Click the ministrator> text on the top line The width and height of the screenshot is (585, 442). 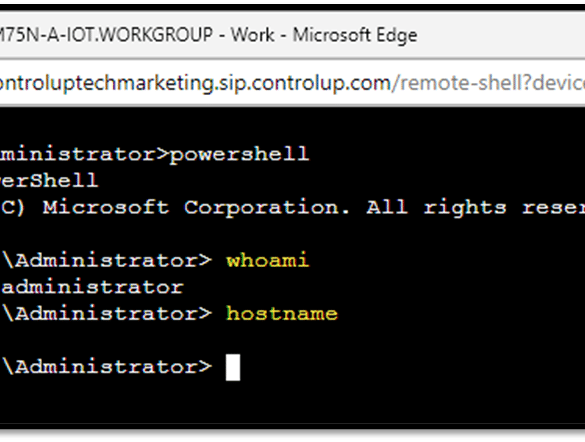(84, 154)
